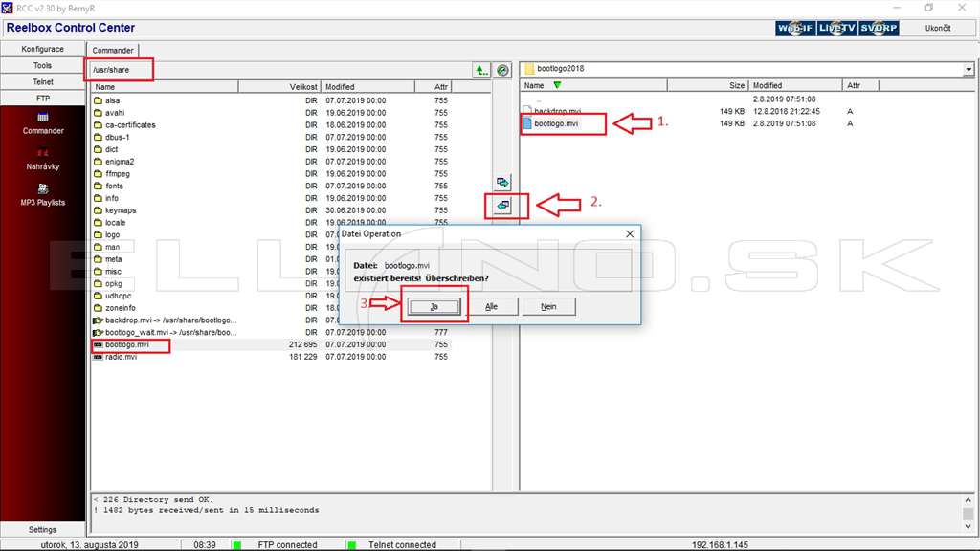This screenshot has width=980, height=551.
Task: Select the zoneinfo folder row
Action: [x=215, y=308]
